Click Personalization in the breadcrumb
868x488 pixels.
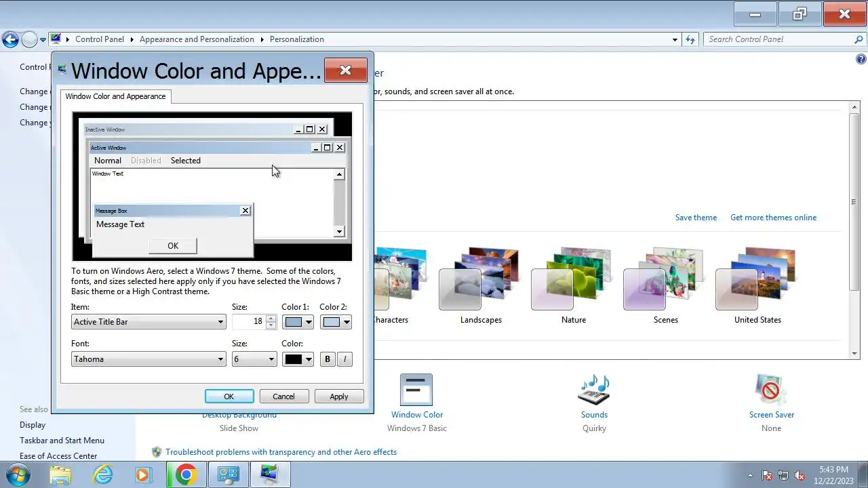[297, 39]
